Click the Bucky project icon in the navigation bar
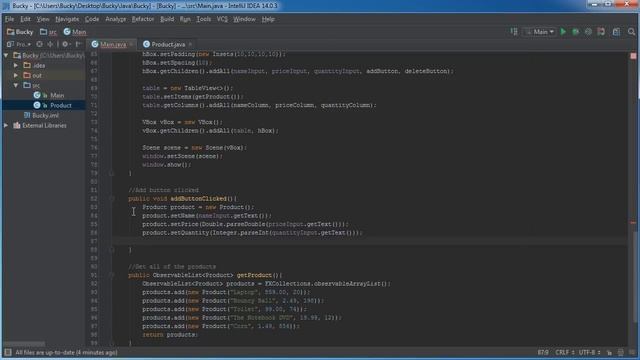The image size is (640, 360). 10,31
